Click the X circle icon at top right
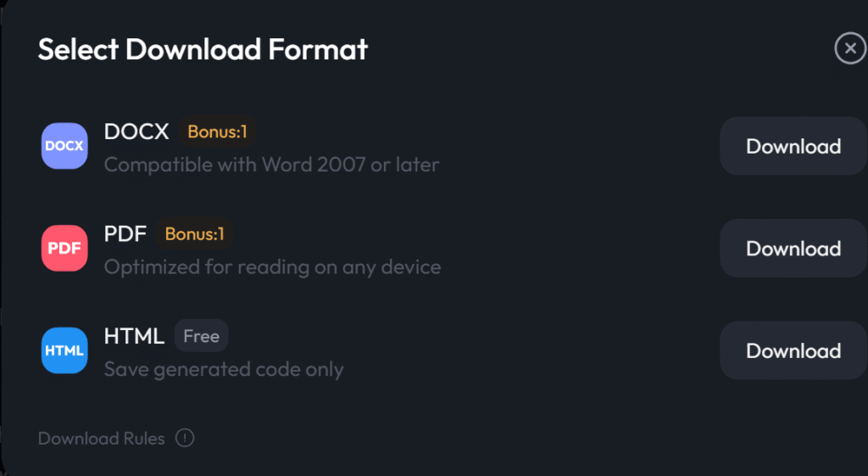Screen dimensions: 868x476 click(x=850, y=48)
